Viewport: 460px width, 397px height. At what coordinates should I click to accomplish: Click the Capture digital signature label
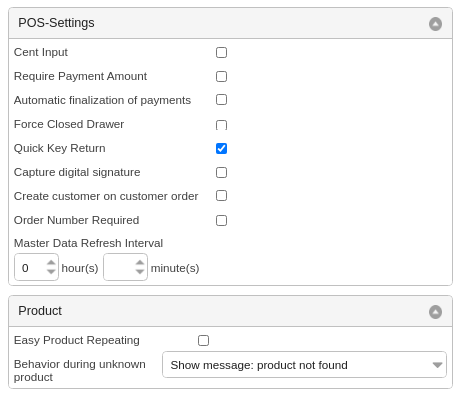(77, 172)
